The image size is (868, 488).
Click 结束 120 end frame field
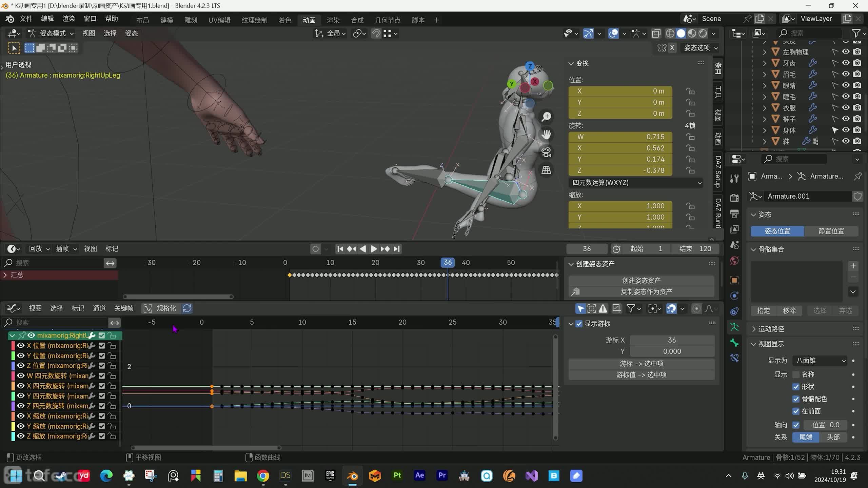(x=695, y=249)
